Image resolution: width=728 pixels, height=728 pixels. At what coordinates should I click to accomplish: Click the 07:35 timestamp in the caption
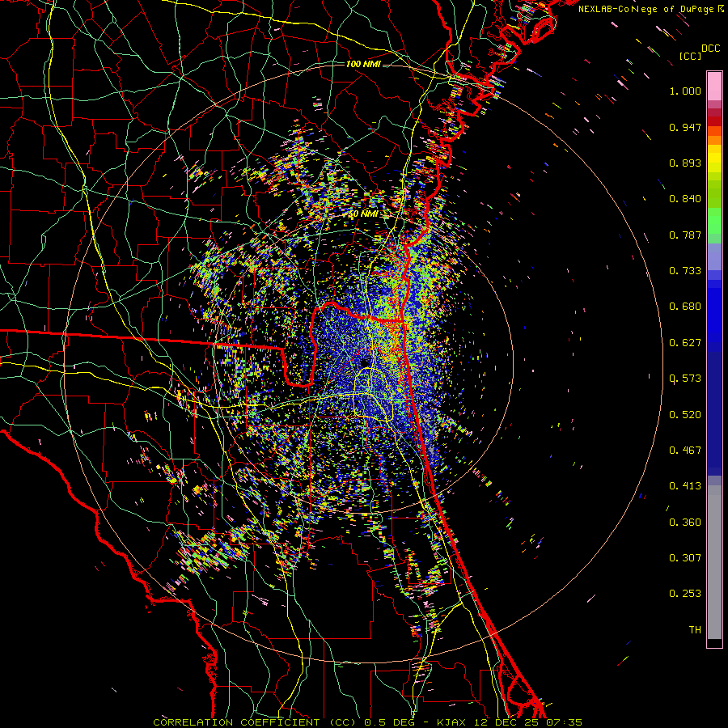564,722
